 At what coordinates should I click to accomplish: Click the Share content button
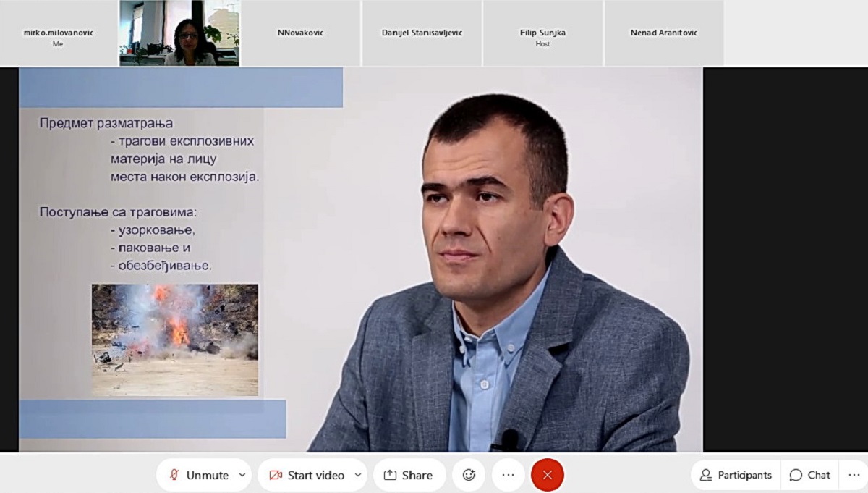tap(409, 475)
